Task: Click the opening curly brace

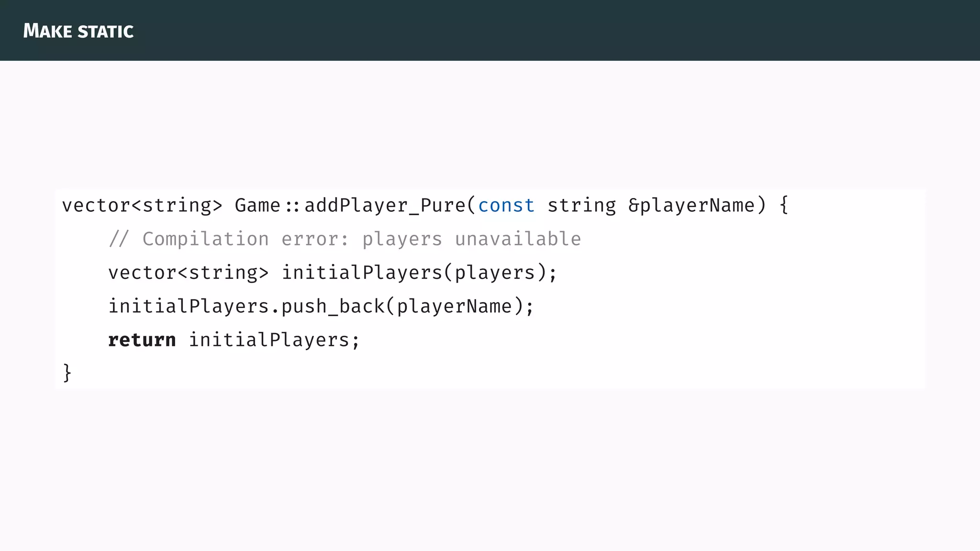Action: 783,206
